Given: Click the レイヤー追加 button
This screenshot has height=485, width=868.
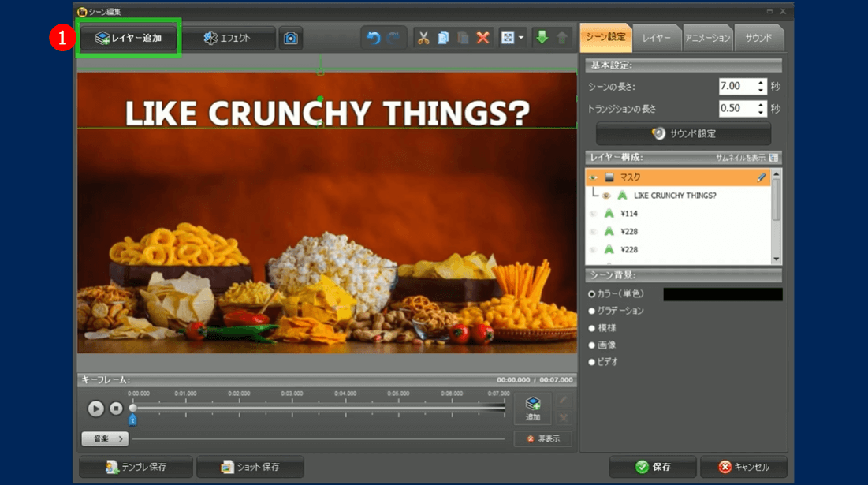Looking at the screenshot, I should pos(129,38).
